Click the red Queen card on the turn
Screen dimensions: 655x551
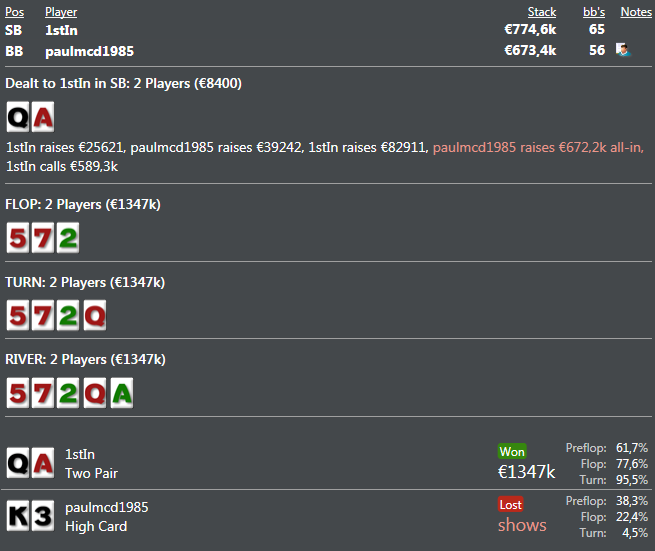pyautogui.click(x=95, y=315)
